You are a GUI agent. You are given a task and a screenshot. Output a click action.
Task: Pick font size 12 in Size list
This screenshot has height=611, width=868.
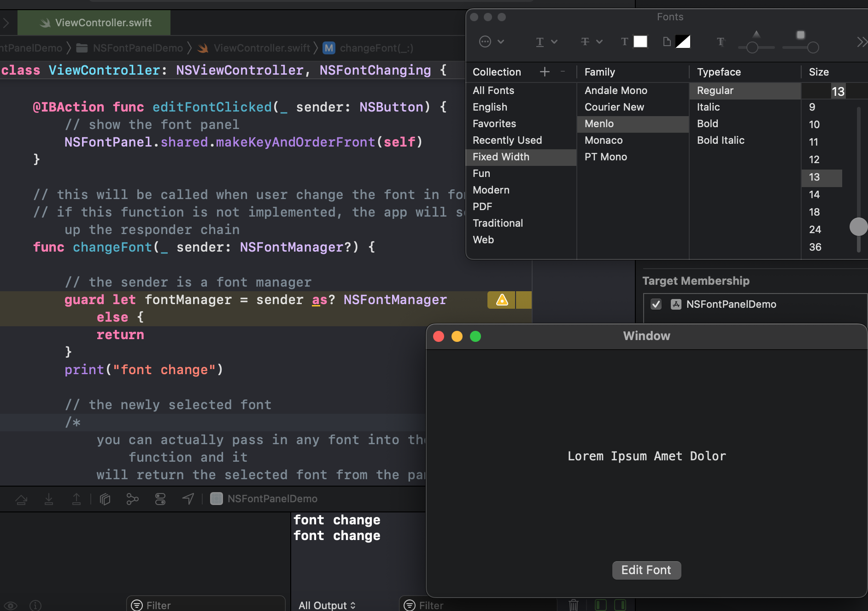pyautogui.click(x=822, y=159)
